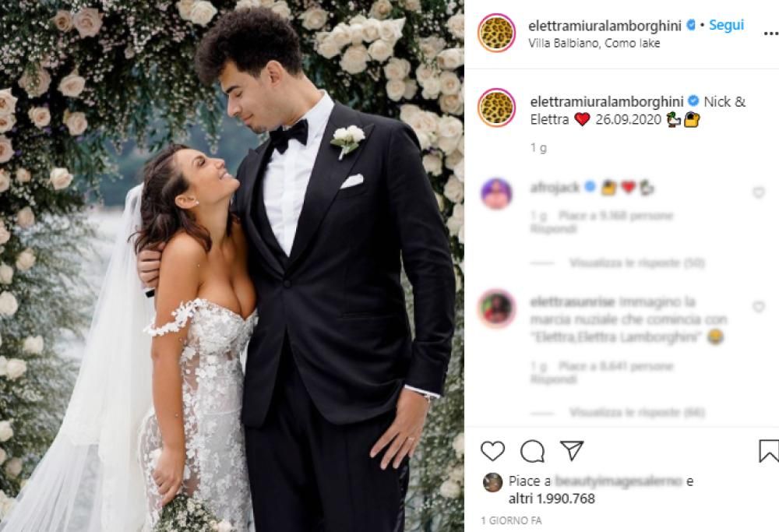Open the leopard-print profile avatar in the header
Screen dimensions: 779x532
(496, 33)
